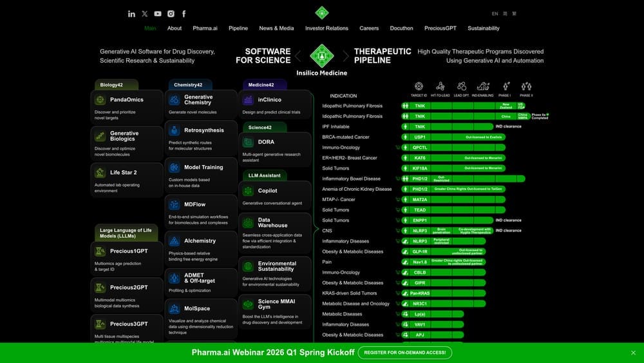Click the Precious3GPT card title

point(129,324)
